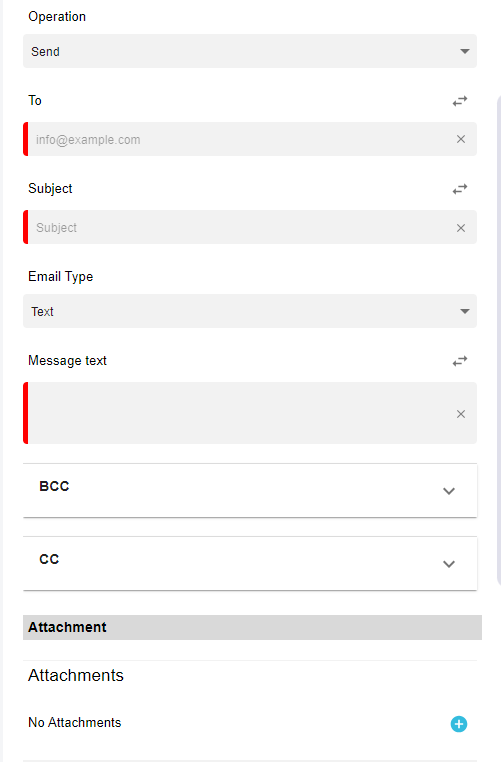Clear the Subject field

click(x=461, y=228)
